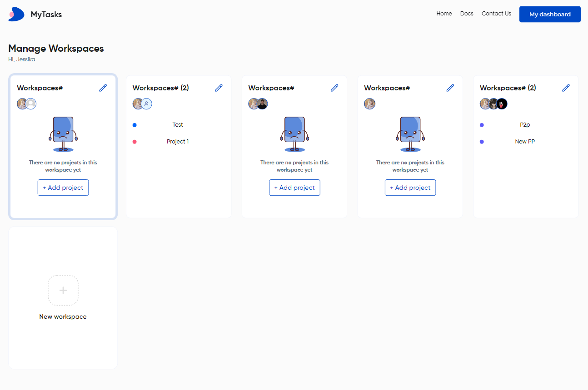Click the pencil icon on the P2p workspace
588x390 pixels.
(x=566, y=88)
